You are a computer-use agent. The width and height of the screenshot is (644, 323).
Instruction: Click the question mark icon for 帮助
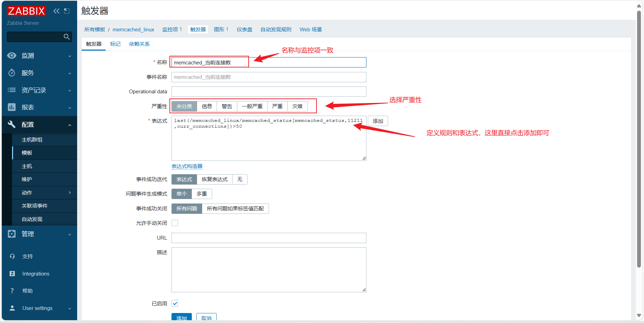[x=12, y=291]
